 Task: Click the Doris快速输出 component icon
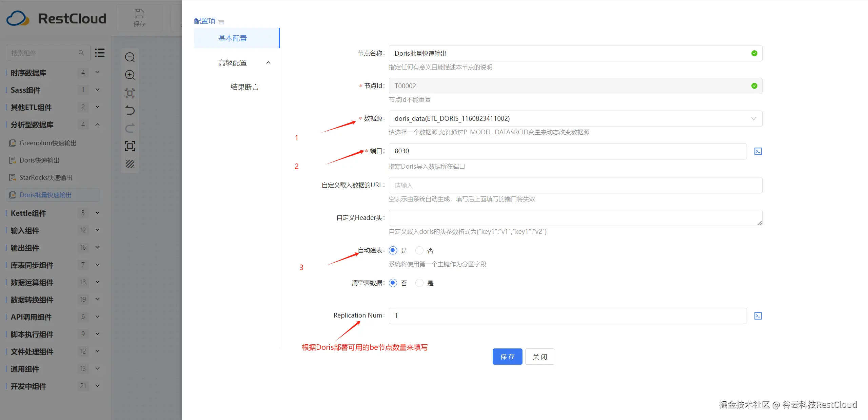(x=13, y=160)
